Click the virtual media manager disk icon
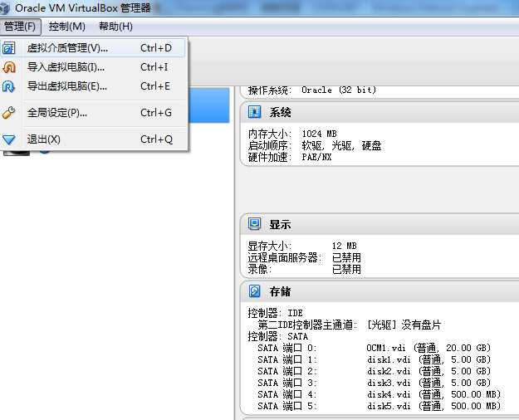Screen dimensions: 519x420 pyautogui.click(x=8, y=48)
